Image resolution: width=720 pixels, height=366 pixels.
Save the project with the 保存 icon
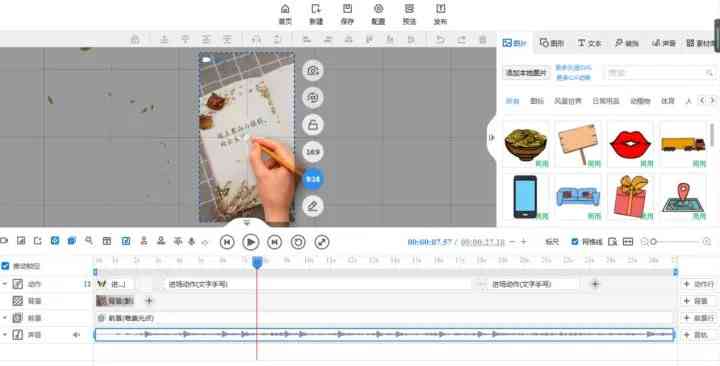(x=347, y=14)
